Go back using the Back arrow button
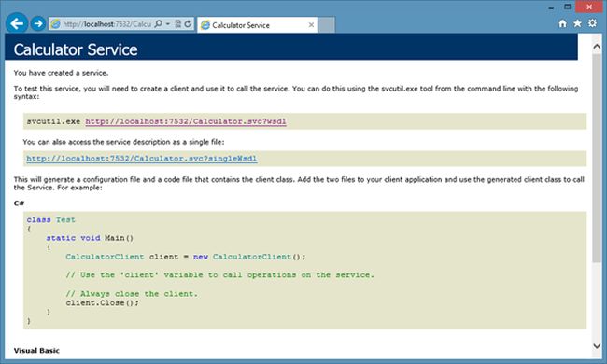The image size is (607, 364). click(17, 24)
